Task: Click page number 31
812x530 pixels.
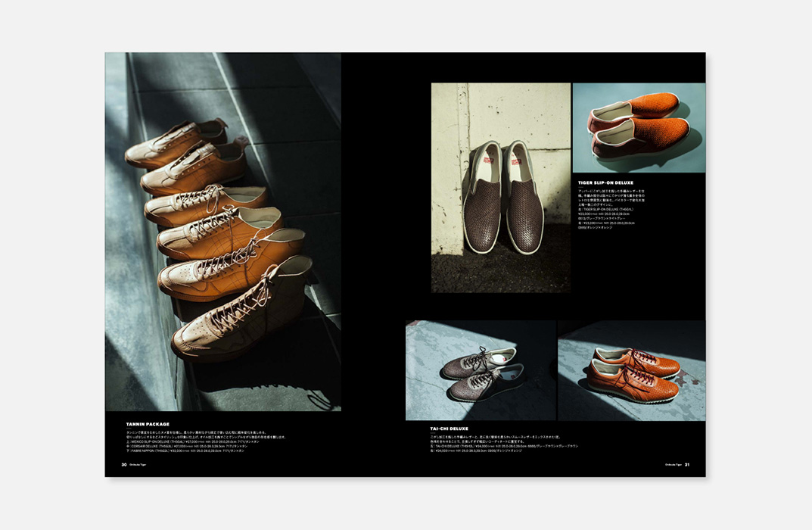Action: pyautogui.click(x=687, y=465)
